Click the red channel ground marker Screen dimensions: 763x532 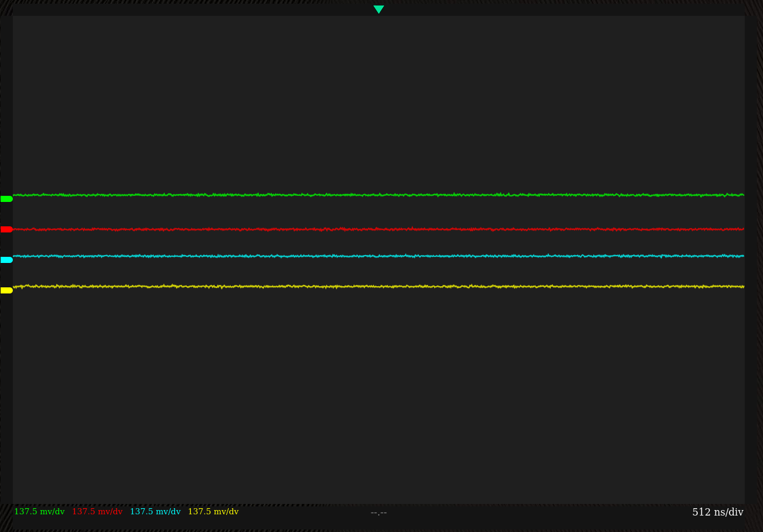point(7,229)
